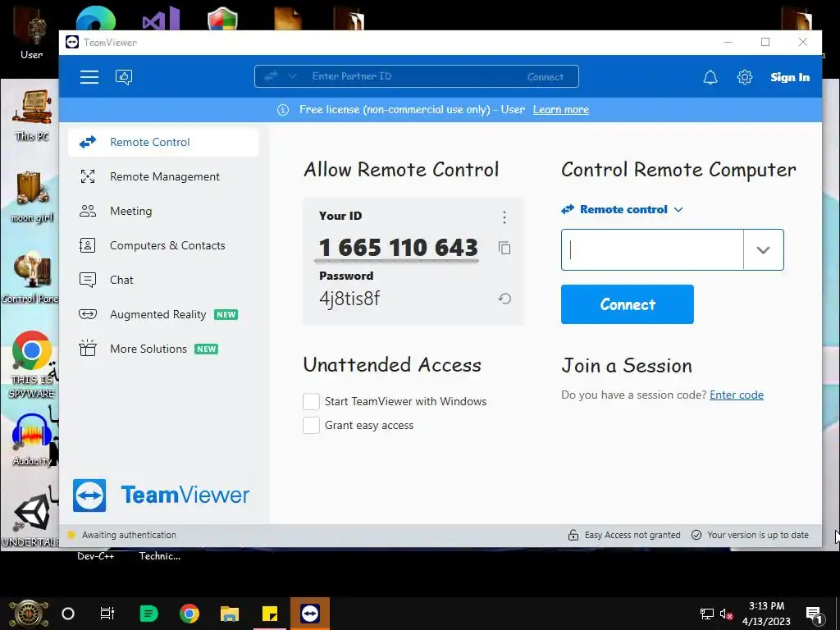This screenshot has width=840, height=630.
Task: Click the ID 1 665 110 643
Action: (398, 248)
